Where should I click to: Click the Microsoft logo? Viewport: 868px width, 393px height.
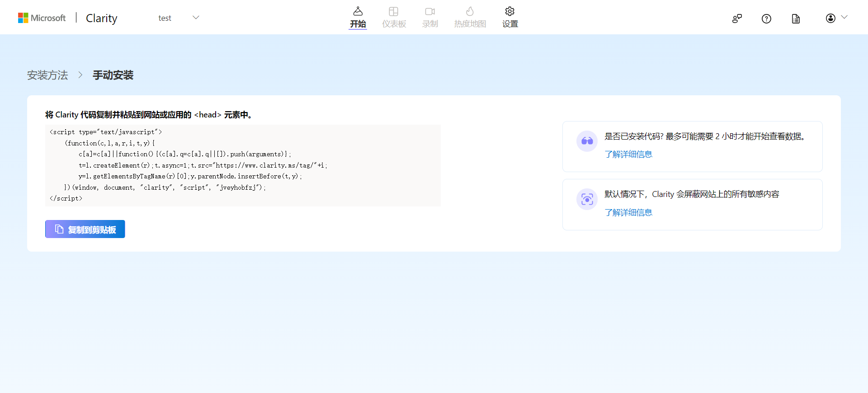point(42,18)
